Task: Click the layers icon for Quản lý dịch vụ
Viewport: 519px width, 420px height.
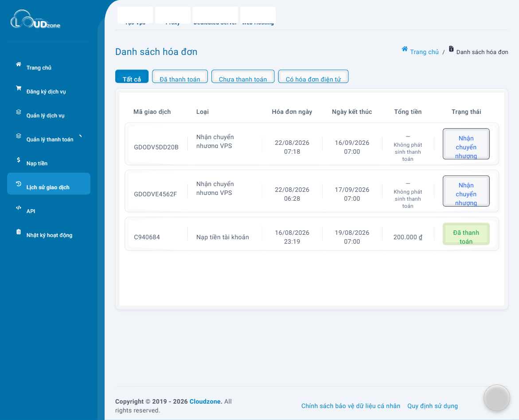Action: 19,112
